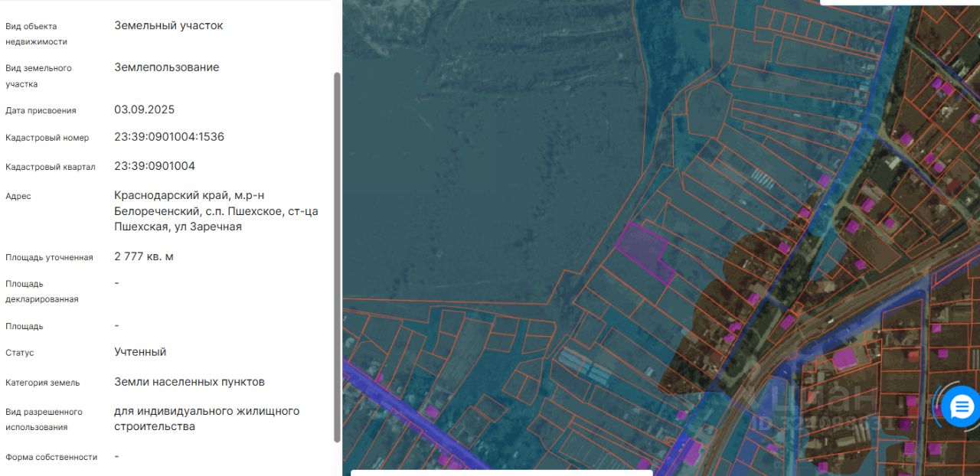Viewport: 980px width, 476px height.
Task: Click cadastral number 23:39:0901004:1536
Action: point(169,137)
